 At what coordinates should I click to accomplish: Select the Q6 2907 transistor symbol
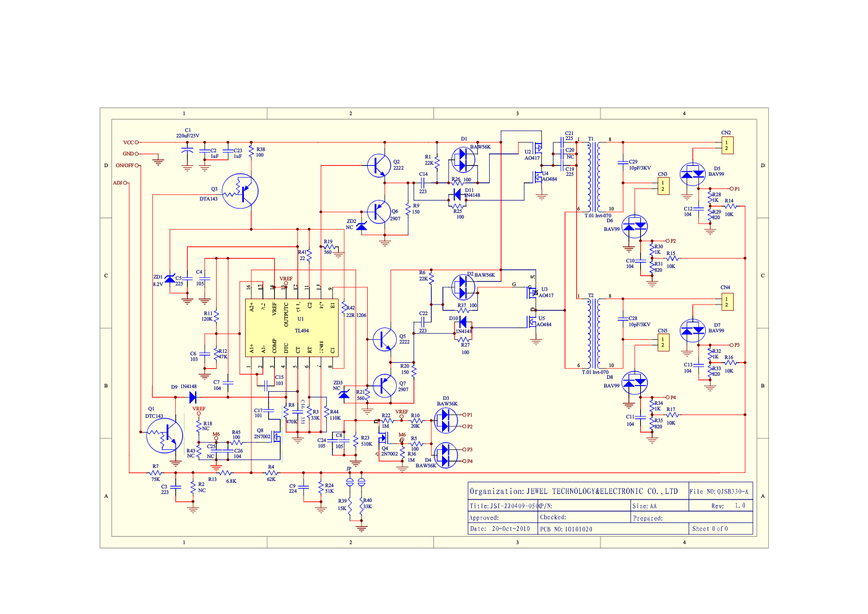(378, 212)
